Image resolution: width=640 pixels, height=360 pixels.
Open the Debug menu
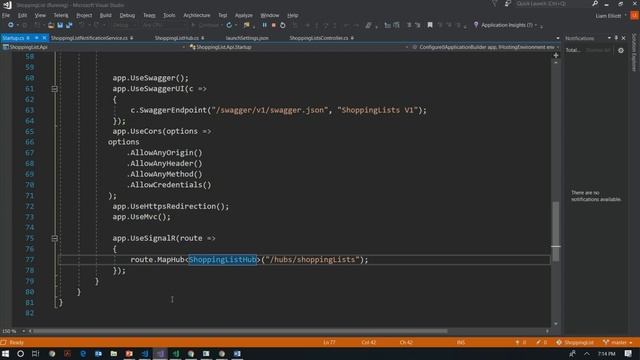(x=127, y=16)
